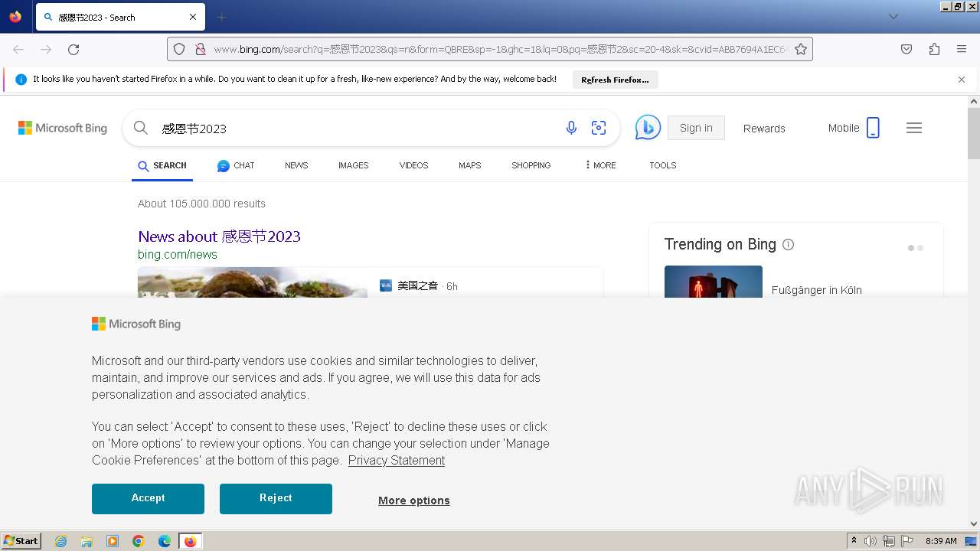Switch to the MAPS tab
This screenshot has width=980, height=551.
click(470, 165)
